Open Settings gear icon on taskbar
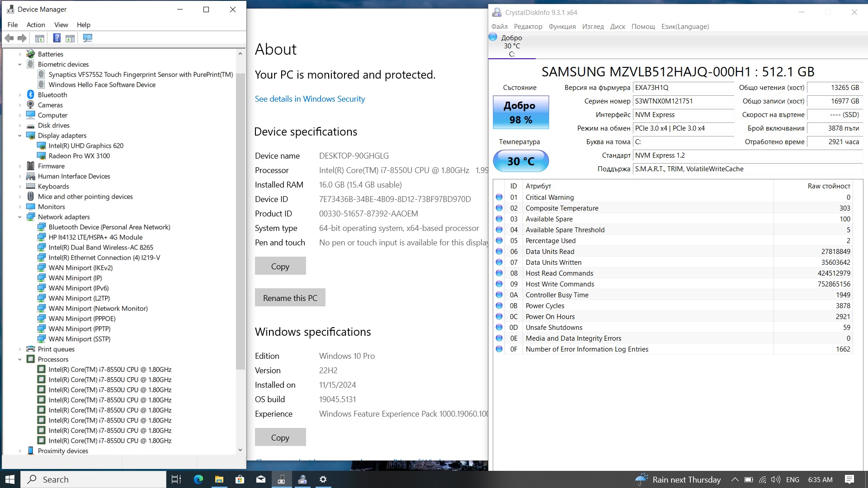Viewport: 868px width, 488px height. coord(323,479)
